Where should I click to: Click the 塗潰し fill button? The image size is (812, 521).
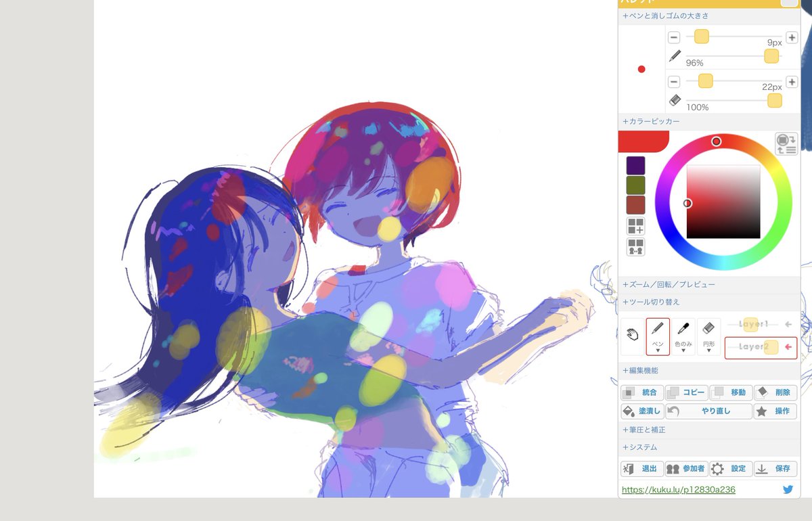pos(641,411)
